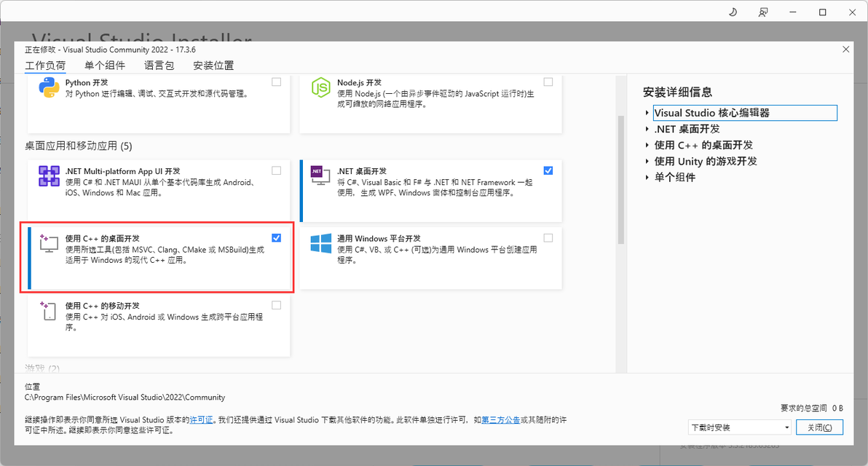868x466 pixels.
Task: Open the 下载时安装 dropdown
Action: tap(740, 427)
